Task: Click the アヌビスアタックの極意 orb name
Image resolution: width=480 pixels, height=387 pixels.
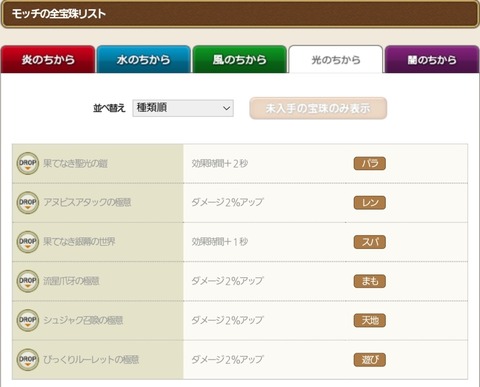Action: 87,203
